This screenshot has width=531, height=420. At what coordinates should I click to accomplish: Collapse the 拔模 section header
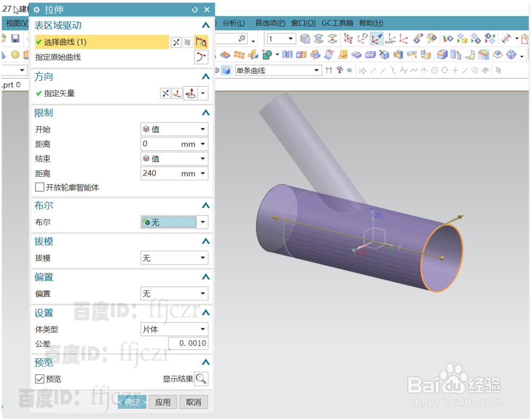(x=205, y=242)
